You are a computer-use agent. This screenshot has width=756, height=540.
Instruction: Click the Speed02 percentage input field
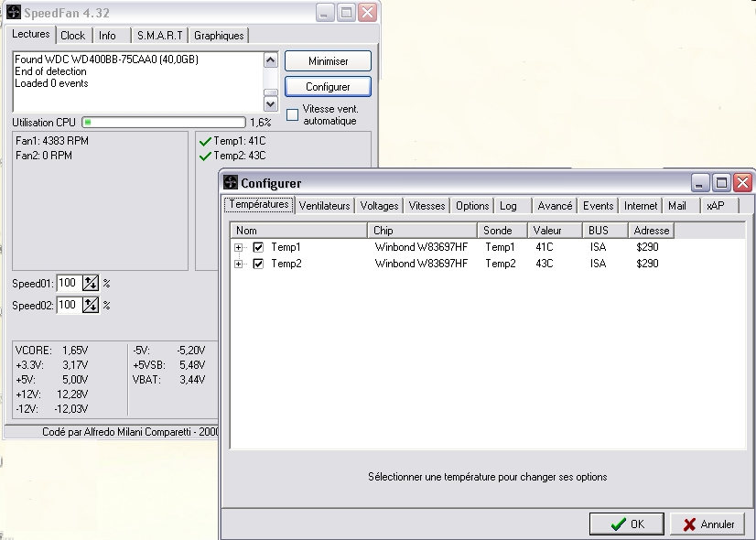point(70,305)
